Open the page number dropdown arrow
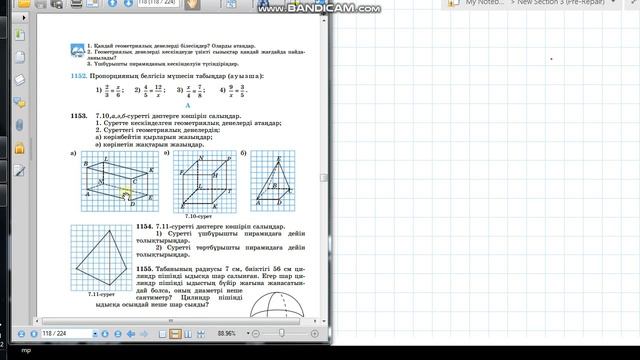This screenshot has width=640, height=360. pos(95,334)
